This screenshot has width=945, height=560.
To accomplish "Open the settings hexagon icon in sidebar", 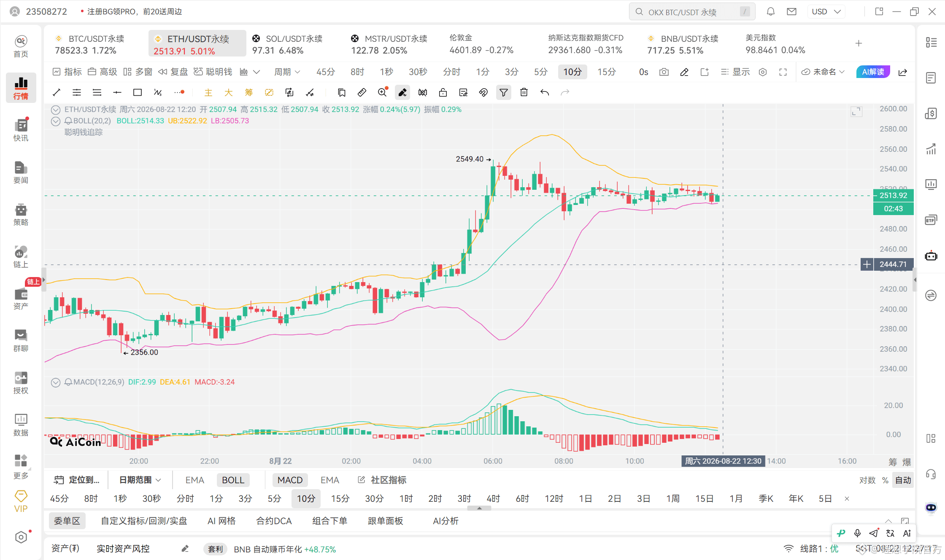I will pyautogui.click(x=21, y=537).
